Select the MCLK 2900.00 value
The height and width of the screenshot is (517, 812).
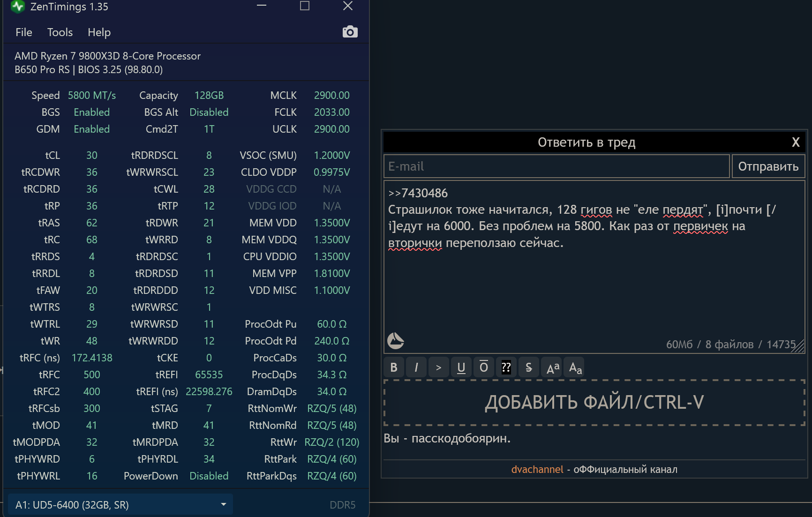point(332,95)
